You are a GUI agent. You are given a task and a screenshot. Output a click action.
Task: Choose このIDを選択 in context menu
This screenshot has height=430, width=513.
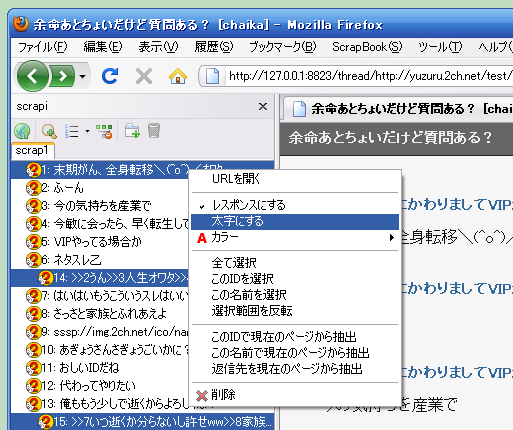295,279
